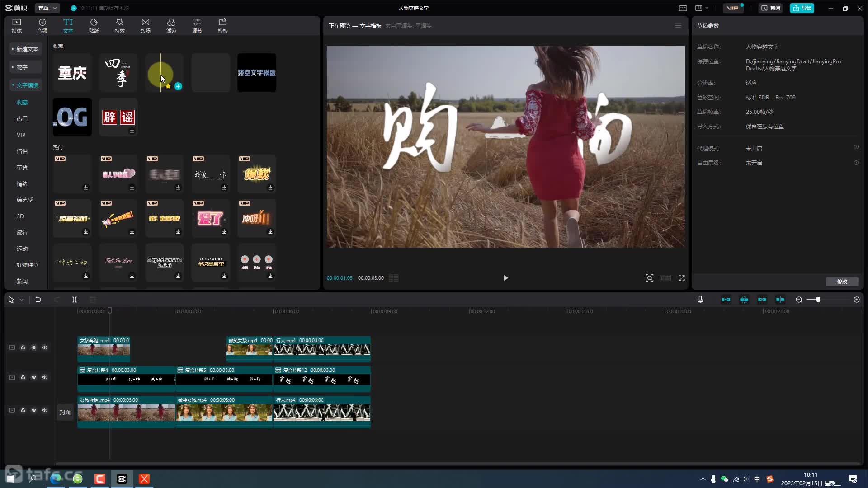
Task: Show help for 代理模式
Action: pos(856,147)
